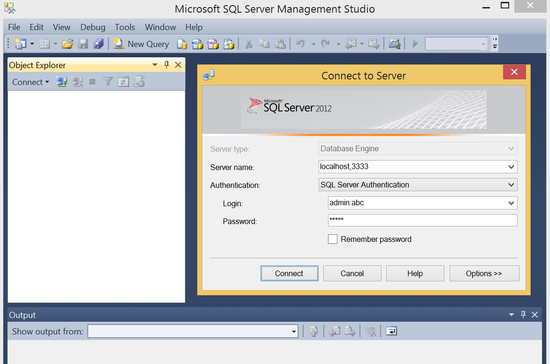Click the Stop square icon in Object Explorer

92,82
